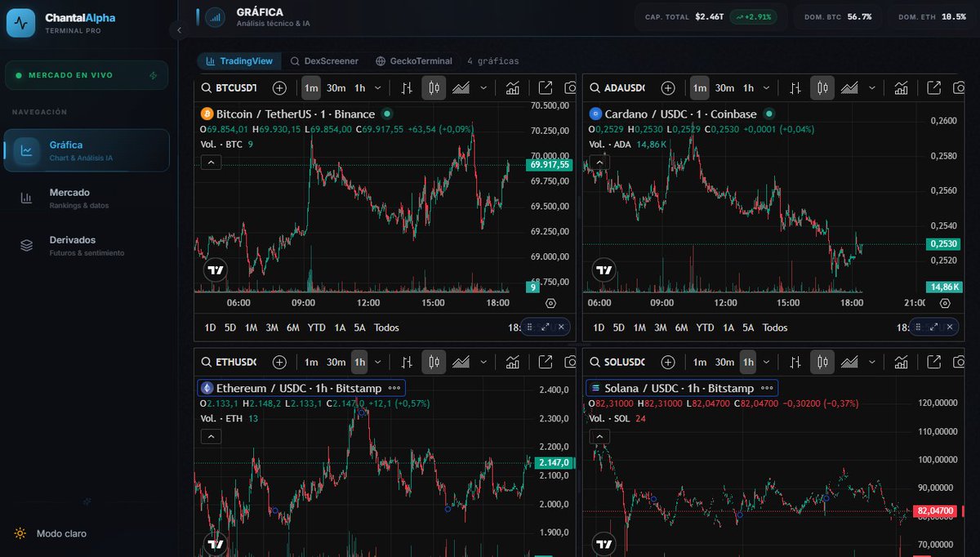Select candles chart style on BTC chart
This screenshot has width=980, height=557.
(434, 88)
